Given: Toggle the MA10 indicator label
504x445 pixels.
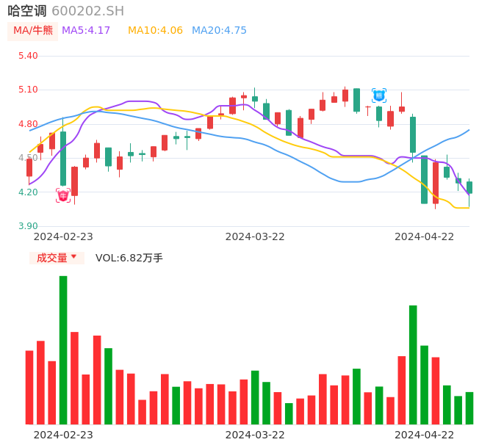Looking at the screenshot, I should pos(155,30).
